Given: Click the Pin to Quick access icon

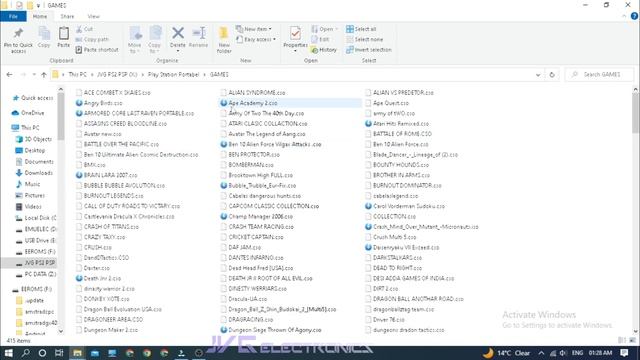Looking at the screenshot, I should point(18,34).
